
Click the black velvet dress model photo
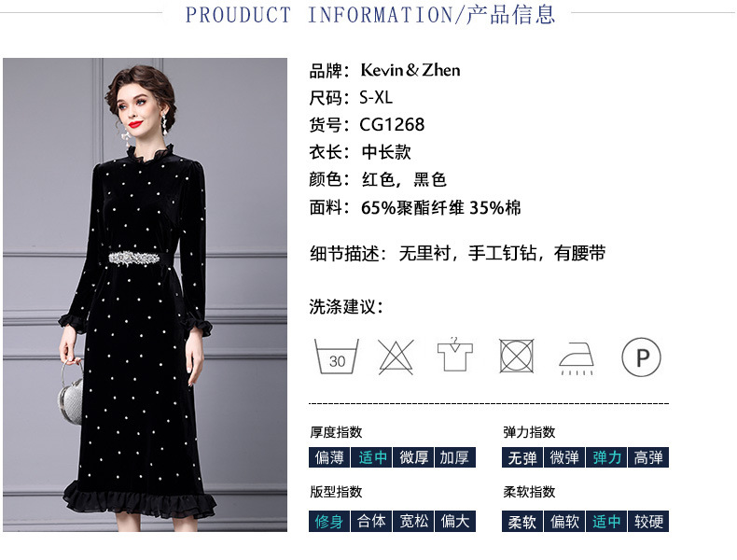click(145, 295)
